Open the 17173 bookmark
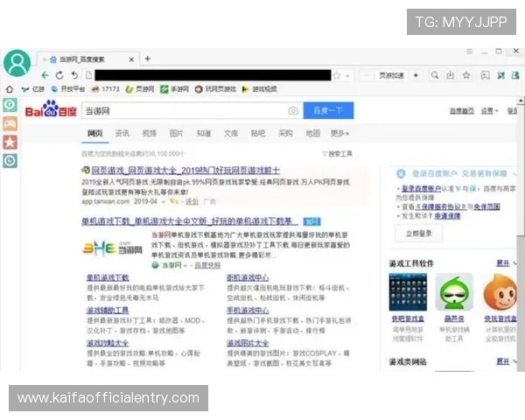Screen dimensions: 525x420 click(x=106, y=89)
